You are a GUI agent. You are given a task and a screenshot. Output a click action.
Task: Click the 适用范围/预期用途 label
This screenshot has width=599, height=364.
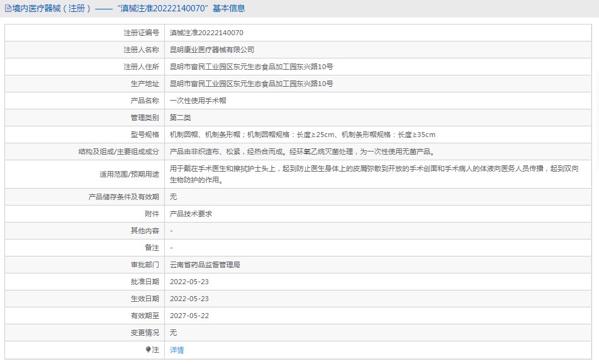coord(130,174)
